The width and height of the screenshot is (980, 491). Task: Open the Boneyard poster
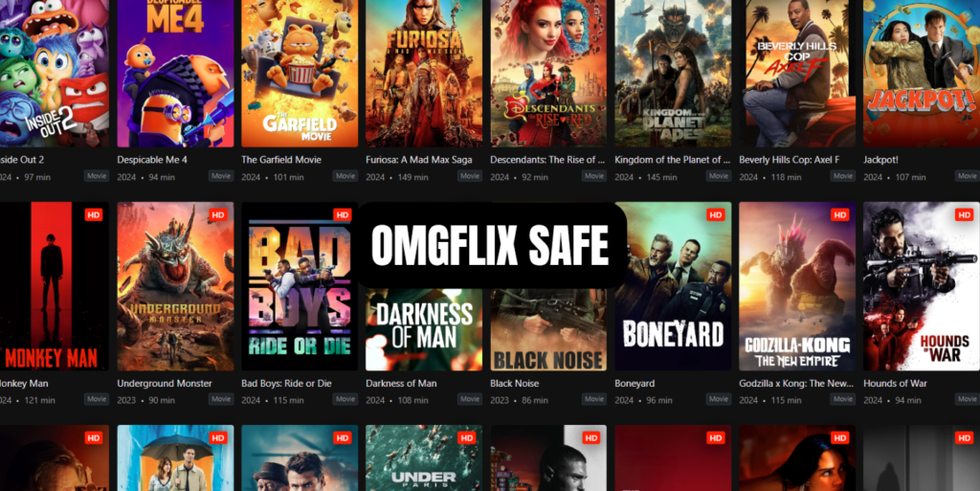[x=673, y=286]
